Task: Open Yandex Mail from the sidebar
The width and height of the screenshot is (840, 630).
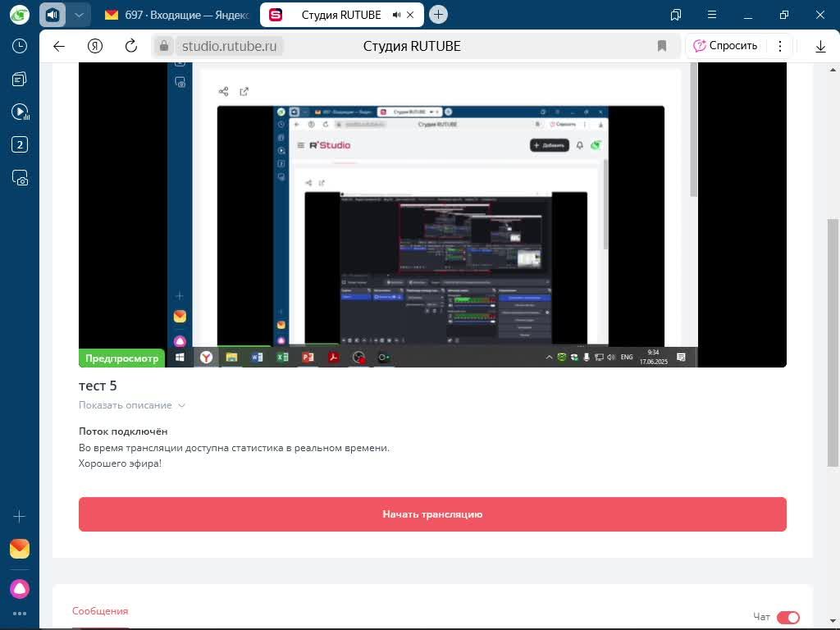Action: click(20, 549)
